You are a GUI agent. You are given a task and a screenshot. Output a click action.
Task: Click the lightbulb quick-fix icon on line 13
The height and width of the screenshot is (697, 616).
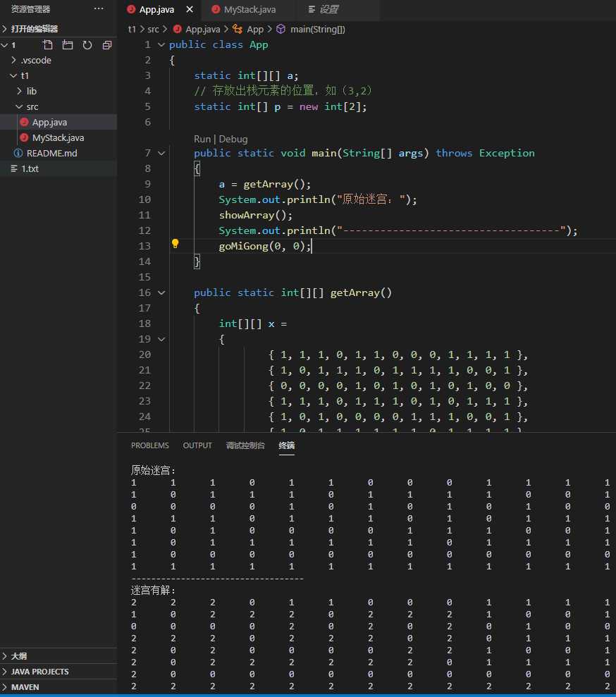tap(175, 244)
